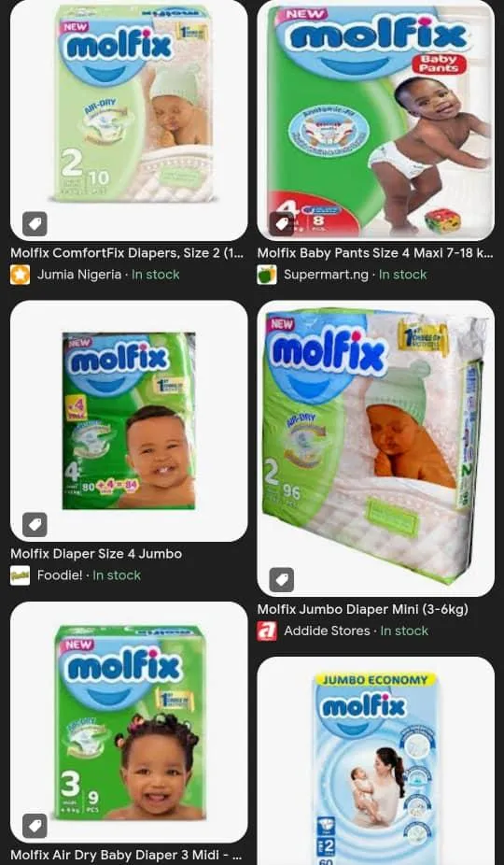The height and width of the screenshot is (865, 504).
Task: Click the Supermart.ng store favicon
Action: point(267,275)
